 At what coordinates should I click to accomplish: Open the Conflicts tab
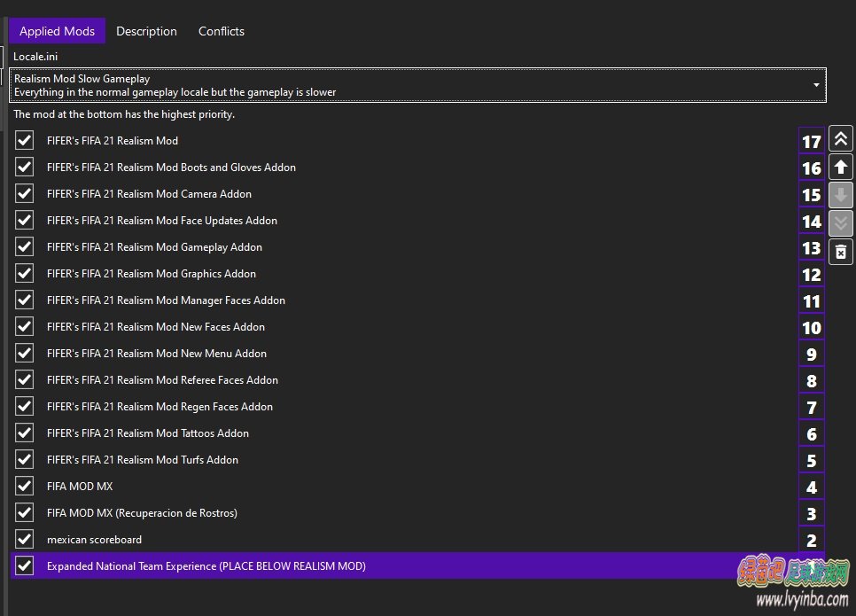tap(222, 31)
